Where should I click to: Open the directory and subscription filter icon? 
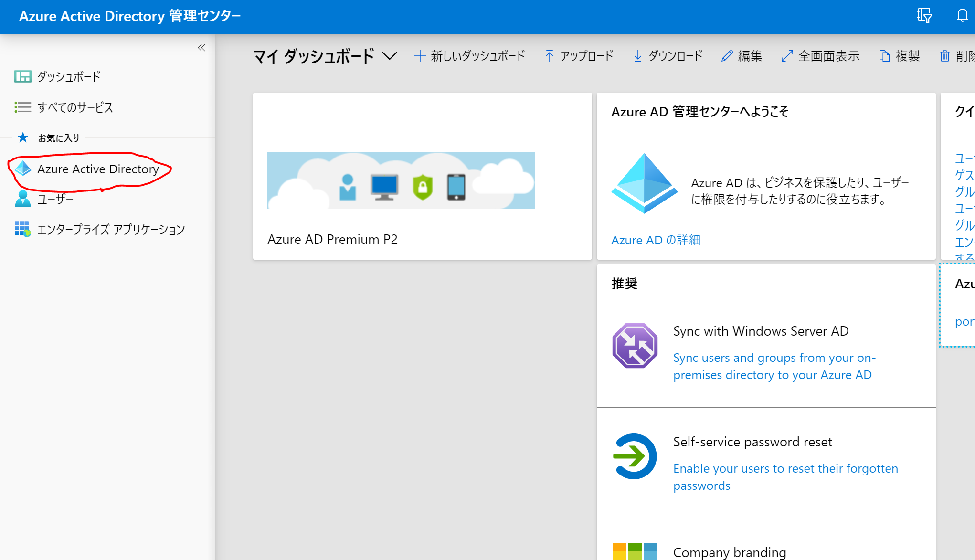(x=924, y=16)
